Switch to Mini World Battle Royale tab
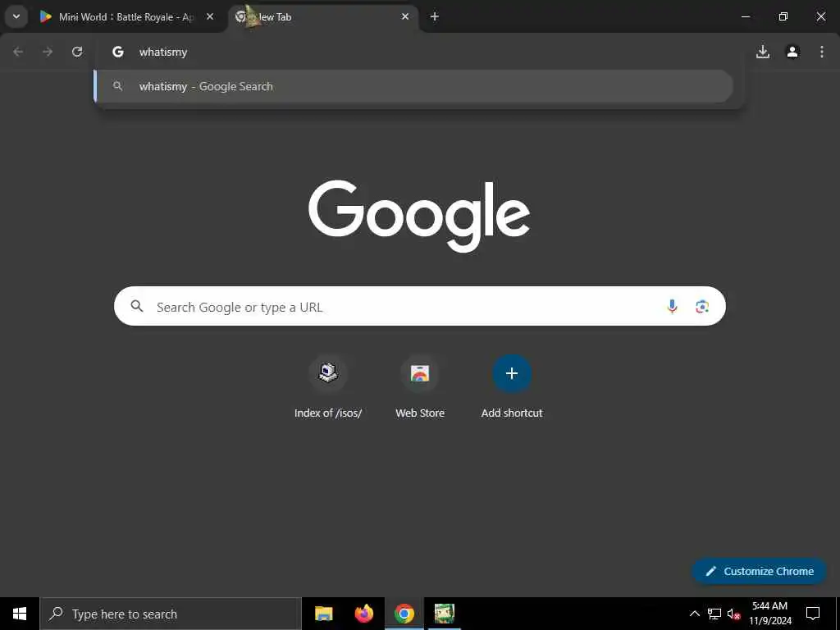Viewport: 840px width, 630px height. coord(127,16)
